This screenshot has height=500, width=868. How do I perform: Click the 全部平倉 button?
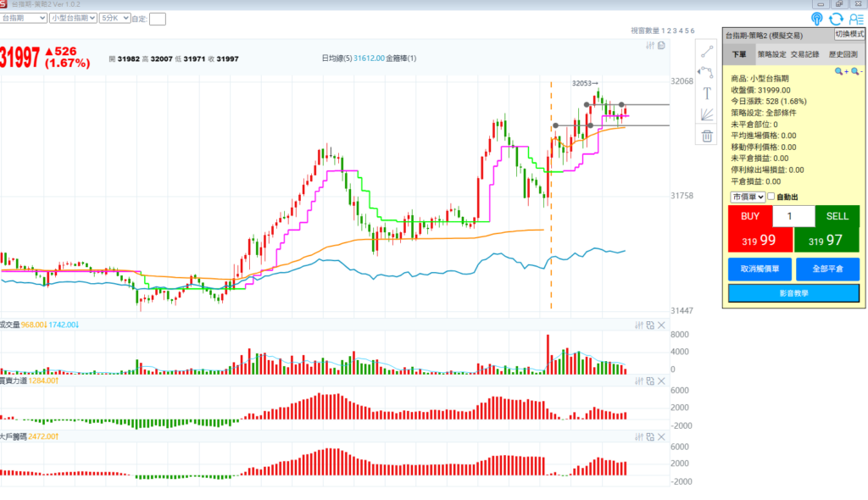pos(827,269)
